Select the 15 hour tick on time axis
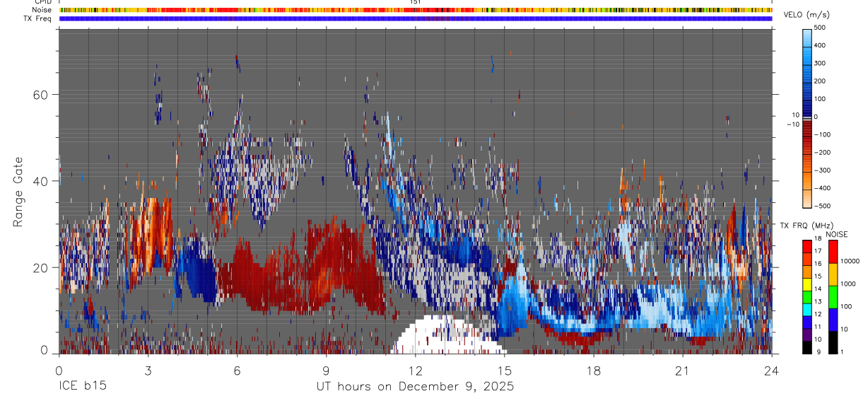 pyautogui.click(x=505, y=371)
